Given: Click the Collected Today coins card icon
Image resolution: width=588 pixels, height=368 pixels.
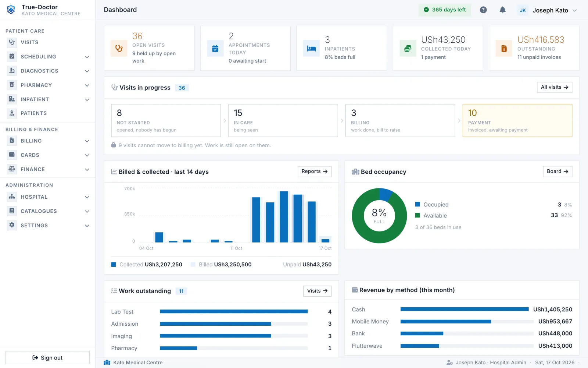Looking at the screenshot, I should [x=408, y=48].
